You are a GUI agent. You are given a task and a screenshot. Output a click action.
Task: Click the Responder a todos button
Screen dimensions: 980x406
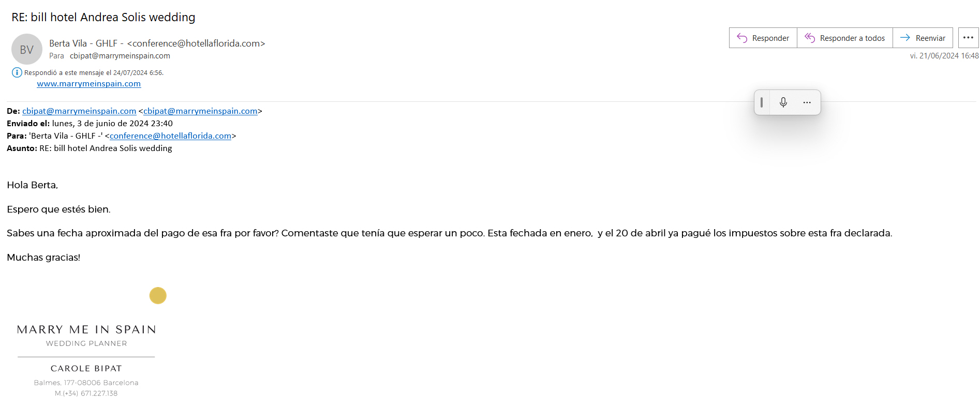pyautogui.click(x=844, y=38)
